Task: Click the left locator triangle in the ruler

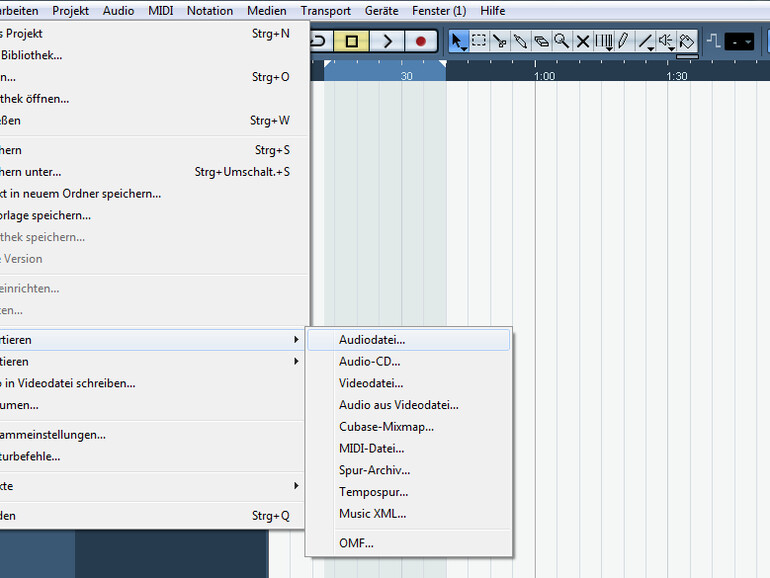Action: 328,64
